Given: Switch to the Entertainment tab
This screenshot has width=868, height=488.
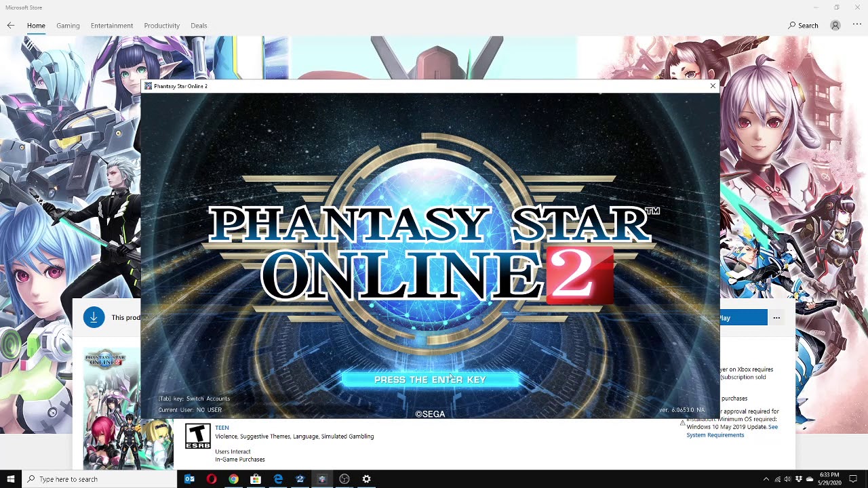Looking at the screenshot, I should [x=112, y=26].
